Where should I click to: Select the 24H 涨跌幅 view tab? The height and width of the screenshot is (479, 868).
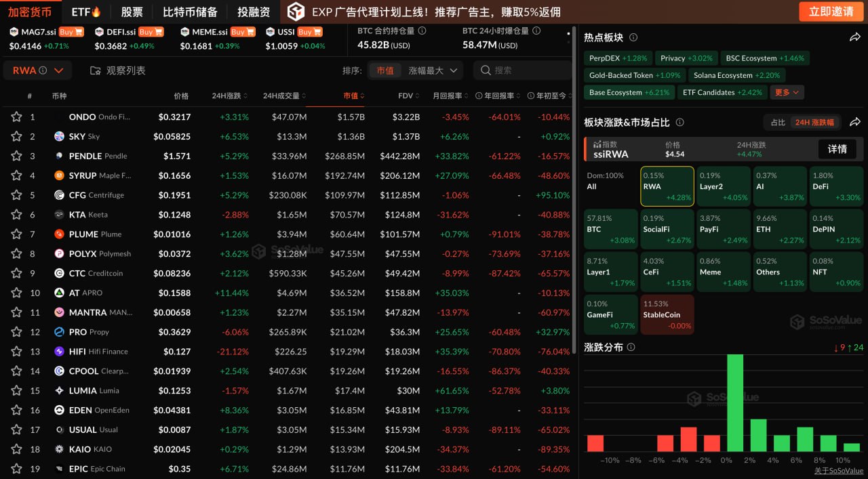click(815, 123)
